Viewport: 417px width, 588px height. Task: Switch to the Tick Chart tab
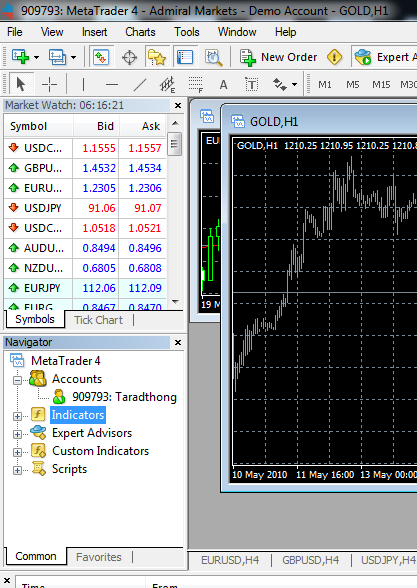(98, 320)
